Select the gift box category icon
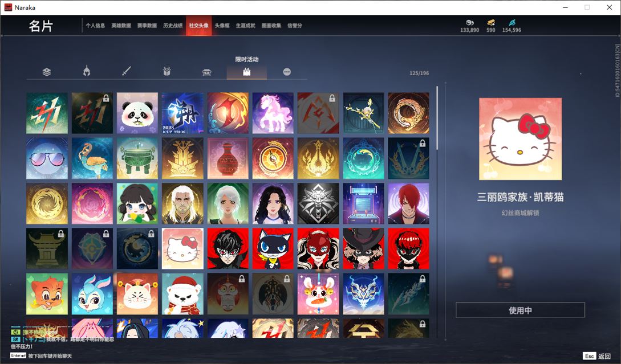 click(167, 72)
